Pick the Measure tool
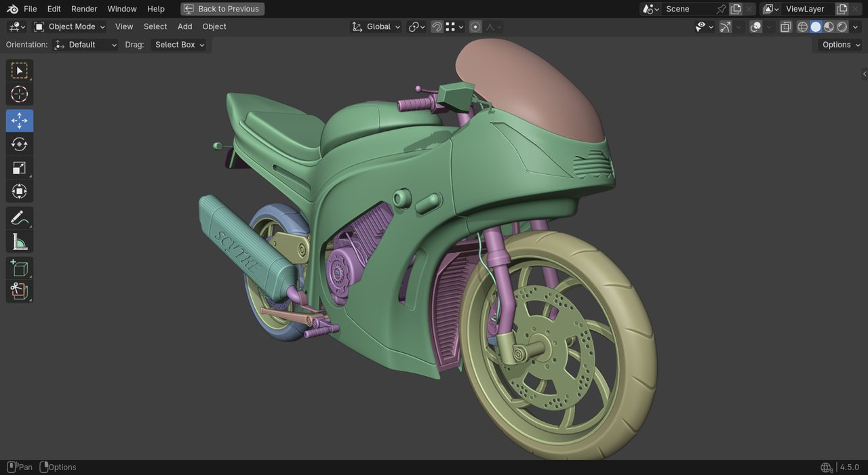This screenshot has width=868, height=475. point(19,242)
